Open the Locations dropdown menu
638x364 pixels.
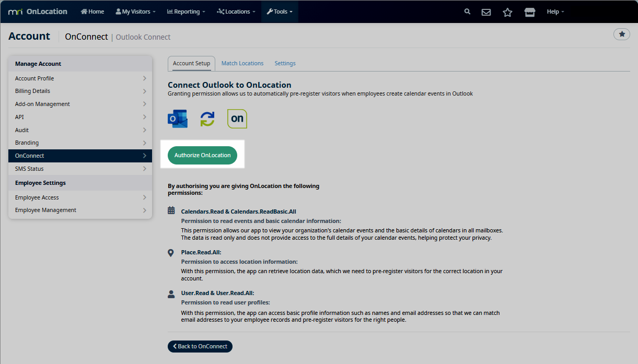coord(236,11)
